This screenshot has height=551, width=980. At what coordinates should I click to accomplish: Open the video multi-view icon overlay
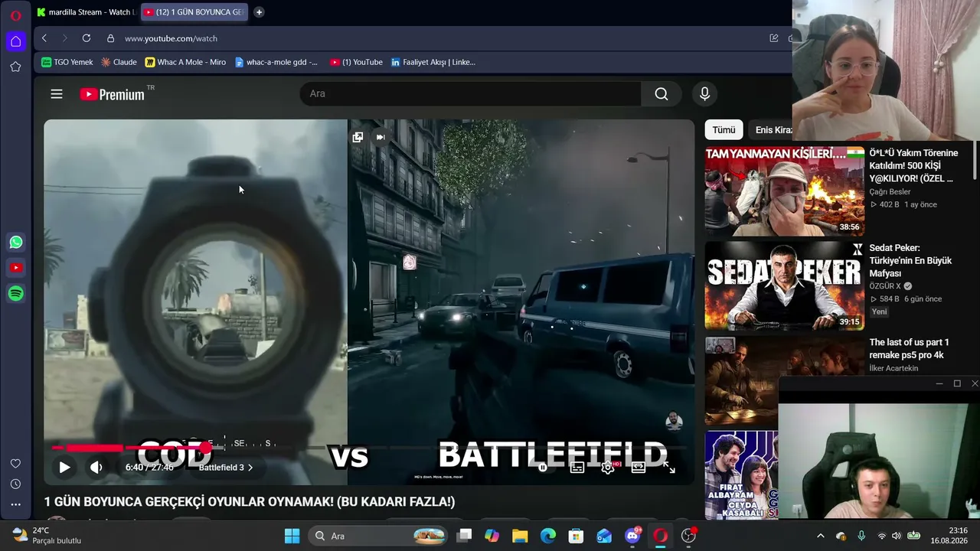358,137
